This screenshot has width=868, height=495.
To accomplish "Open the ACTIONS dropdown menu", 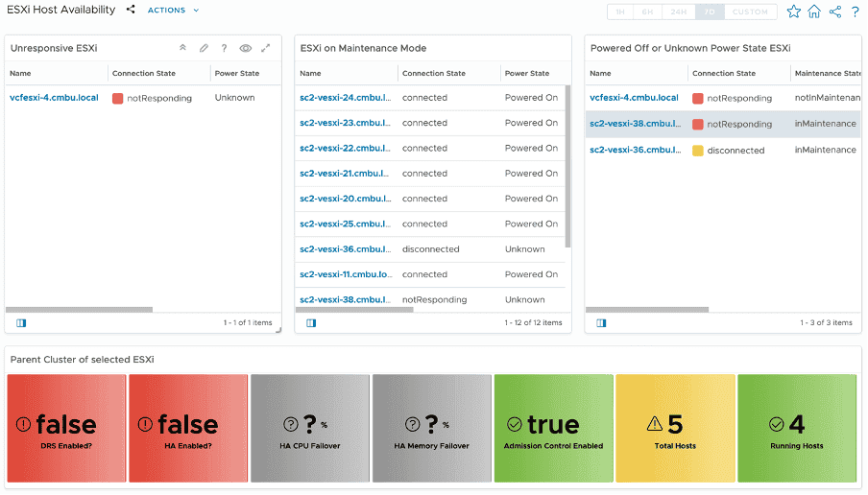I will (173, 10).
